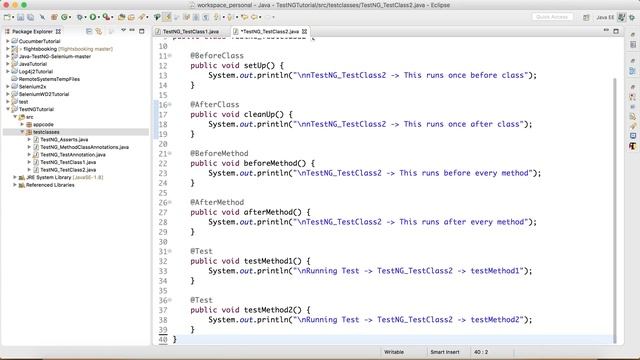640x360 pixels.
Task: Expand the Log4j2Tutorial project
Action: coord(7,71)
